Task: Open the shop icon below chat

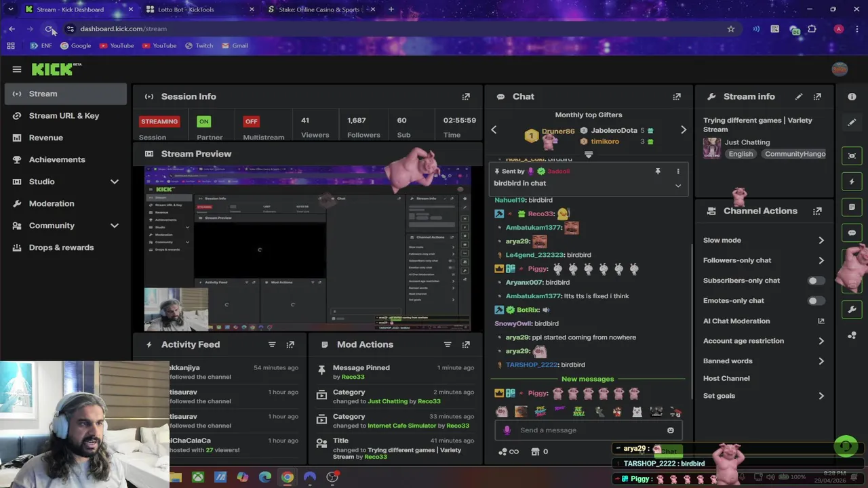Action: [x=535, y=451]
